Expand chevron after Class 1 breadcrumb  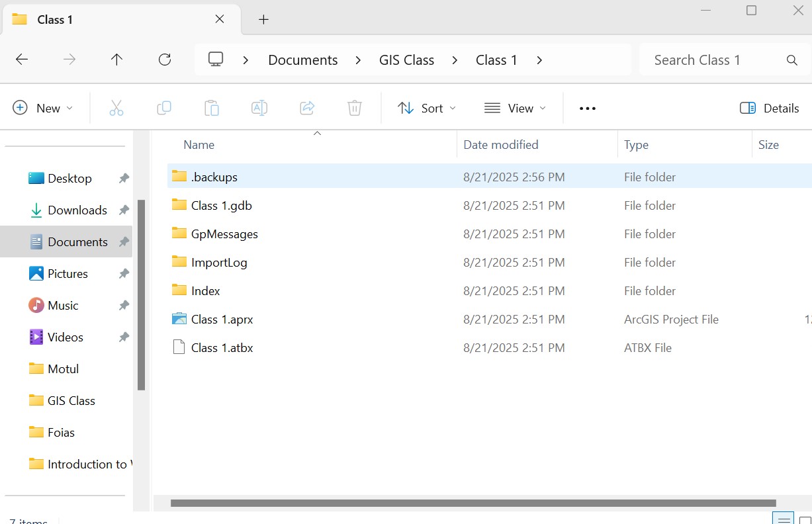coord(539,60)
